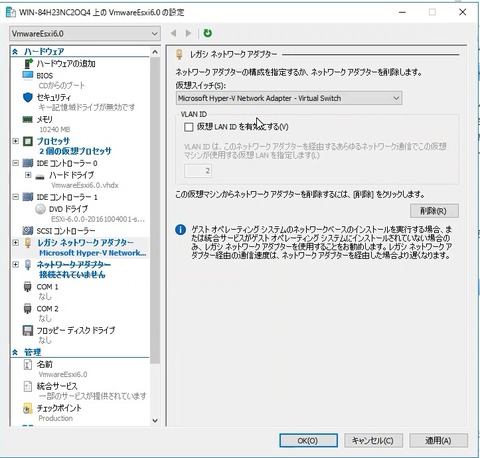Select the DVD ドライブ disc icon
The width and height of the screenshot is (480, 458).
click(x=40, y=209)
